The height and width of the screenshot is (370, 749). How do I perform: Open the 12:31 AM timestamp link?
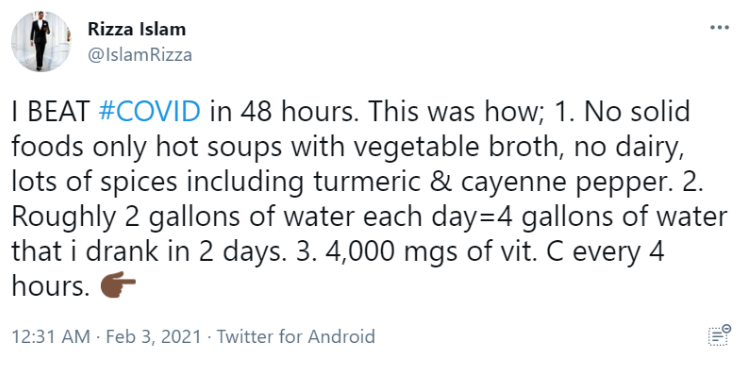[x=51, y=337]
